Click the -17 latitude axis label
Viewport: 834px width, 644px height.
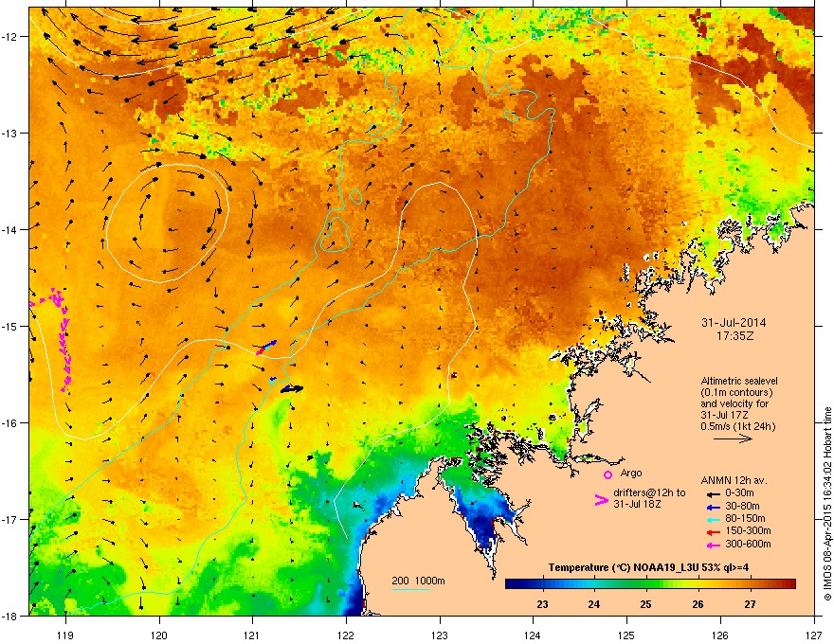(x=9, y=519)
